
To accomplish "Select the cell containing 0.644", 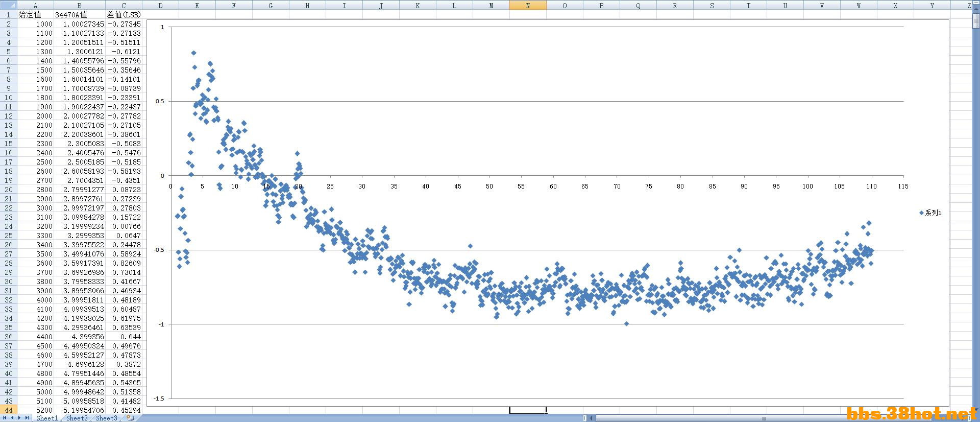I will [124, 336].
